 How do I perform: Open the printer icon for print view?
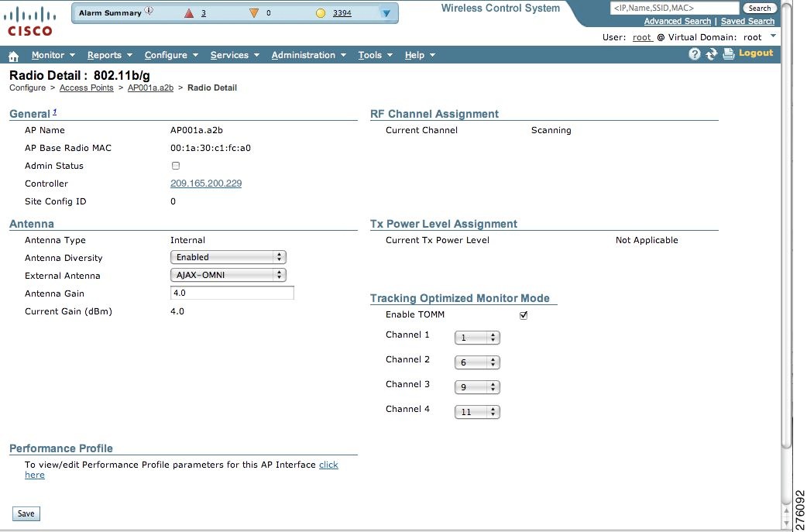[728, 54]
